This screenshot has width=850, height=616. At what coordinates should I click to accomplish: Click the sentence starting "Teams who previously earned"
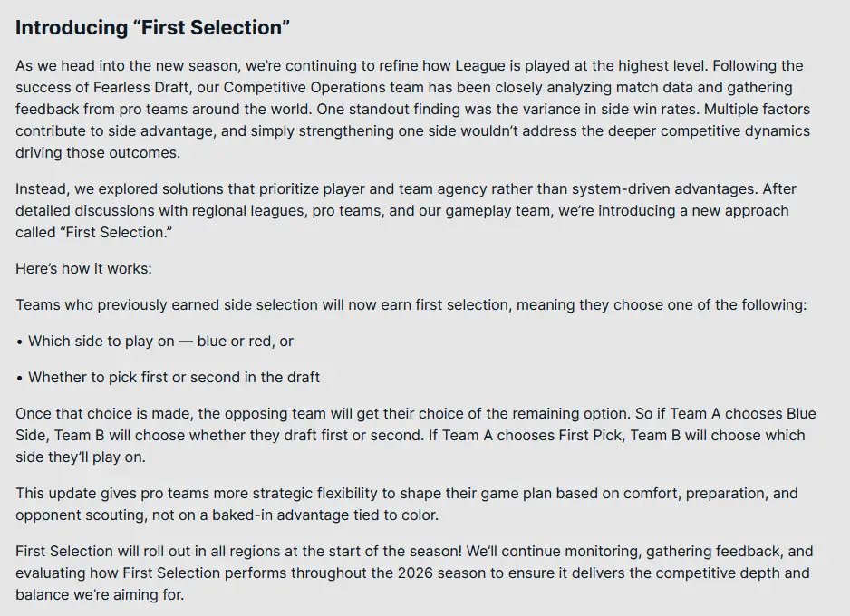[411, 305]
